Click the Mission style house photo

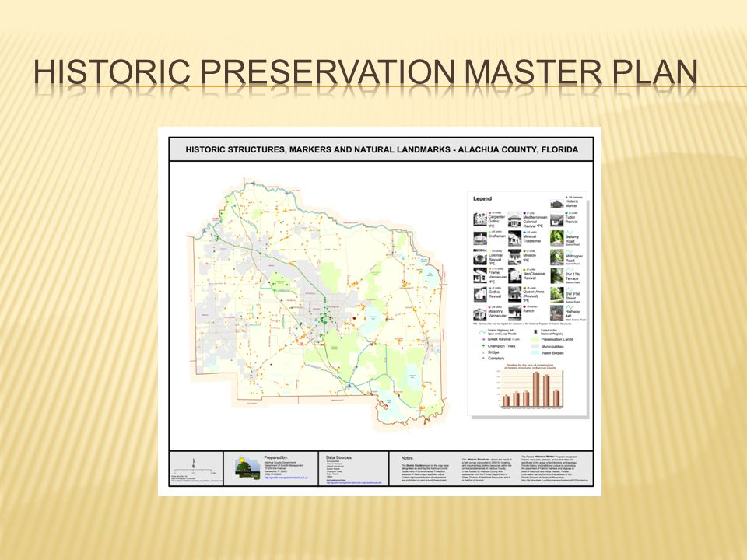tap(514, 257)
